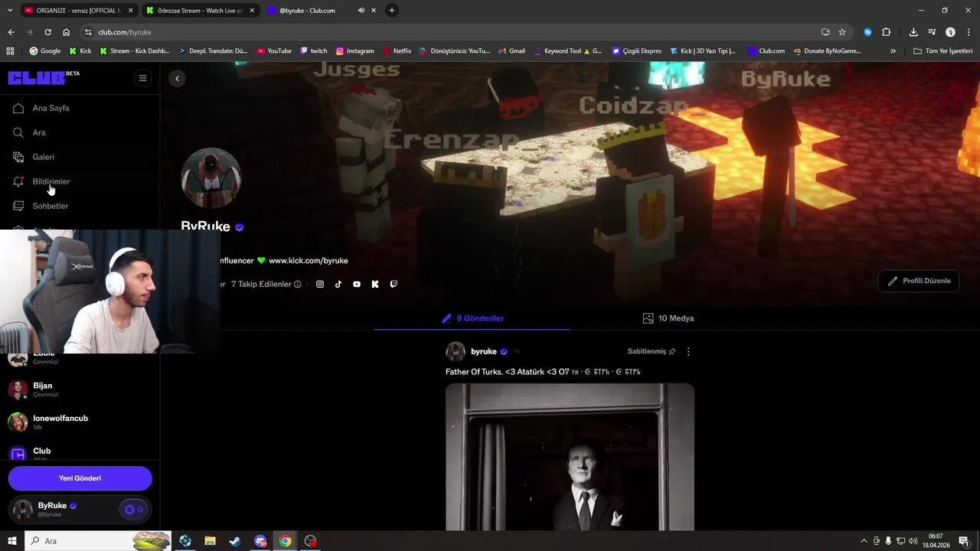980x551 pixels.
Task: Open the twitch bookmark
Action: point(314,51)
